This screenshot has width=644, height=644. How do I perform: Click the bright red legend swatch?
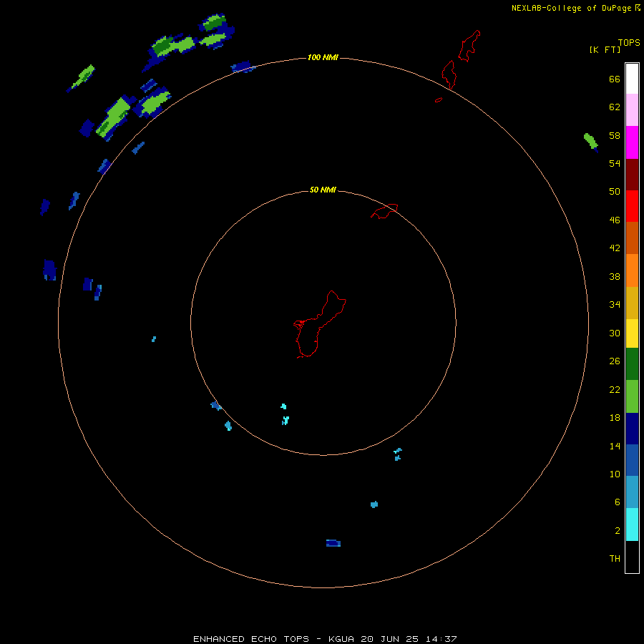pos(632,206)
